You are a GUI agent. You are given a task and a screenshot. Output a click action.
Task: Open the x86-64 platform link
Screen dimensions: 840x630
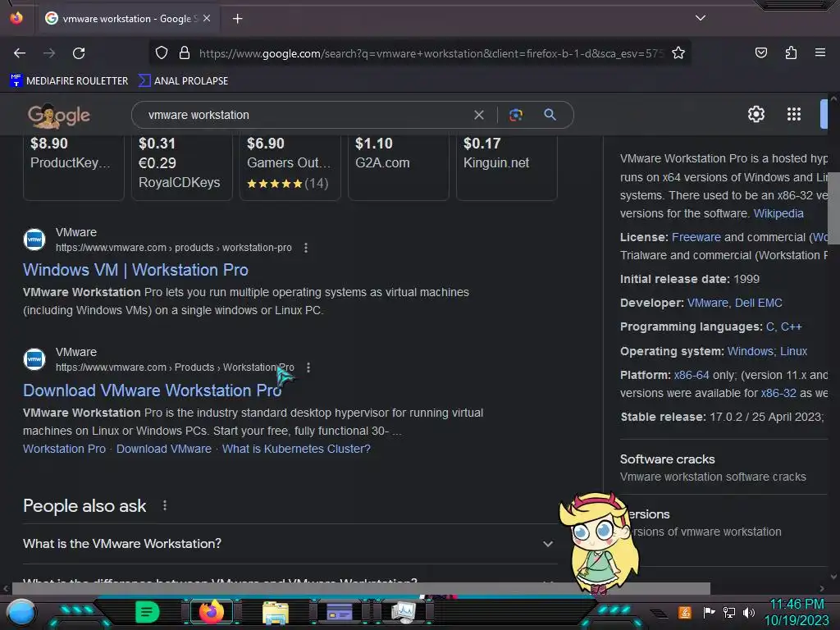click(x=691, y=375)
